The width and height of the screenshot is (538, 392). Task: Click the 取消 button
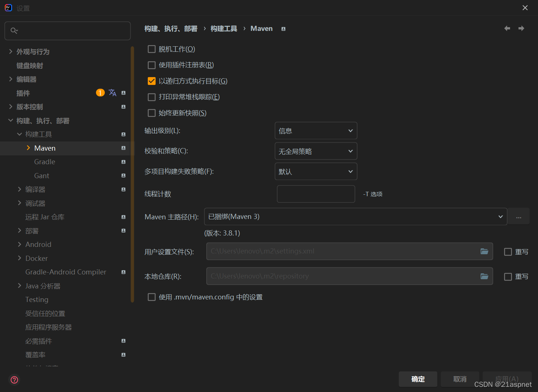(460, 379)
